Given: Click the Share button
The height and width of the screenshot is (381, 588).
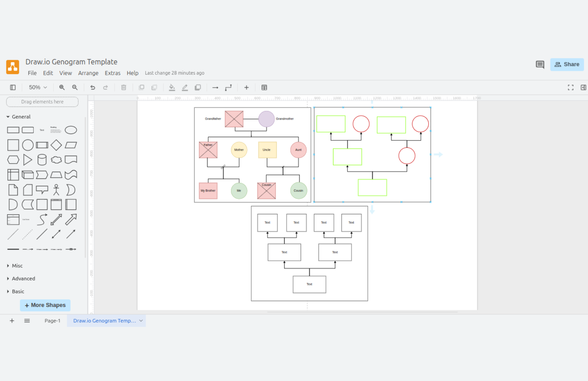Looking at the screenshot, I should [x=567, y=65].
